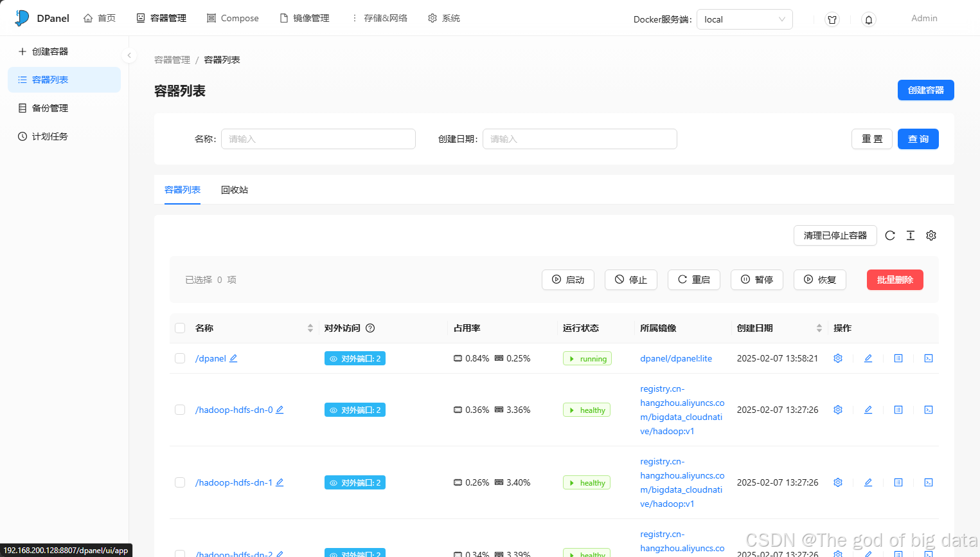
Task: Click the 启动 batch button
Action: tap(568, 280)
